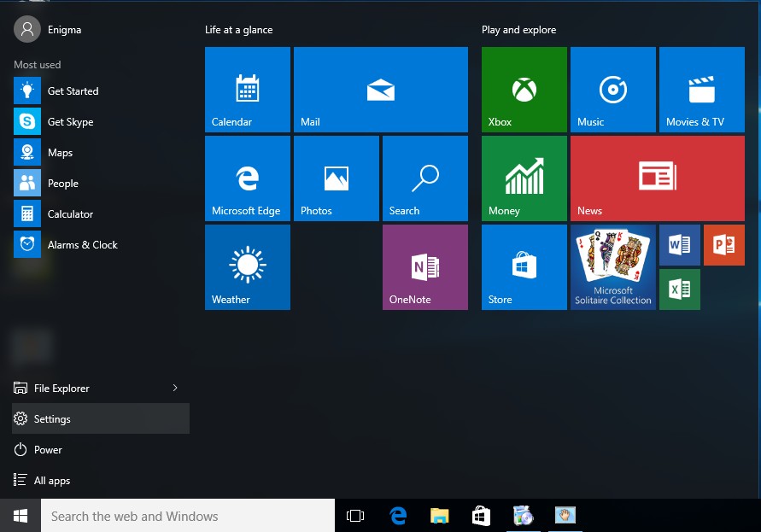Show All apps list
Viewport: 761px width, 532px height.
[101, 480]
